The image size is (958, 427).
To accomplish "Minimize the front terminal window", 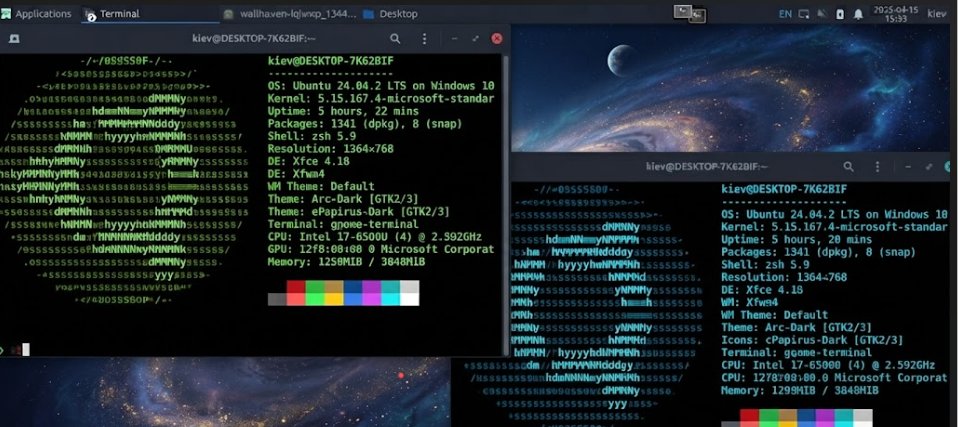I will [x=455, y=38].
